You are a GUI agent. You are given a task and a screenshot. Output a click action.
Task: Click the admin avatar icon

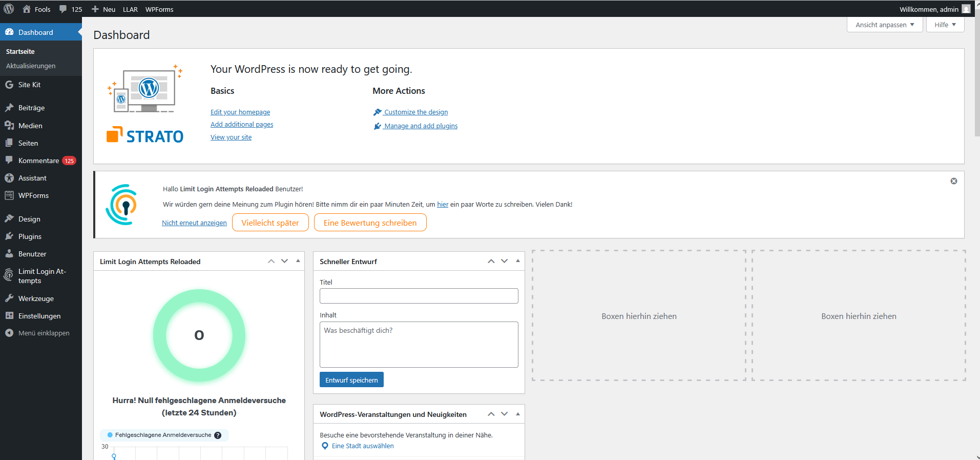tap(966, 9)
